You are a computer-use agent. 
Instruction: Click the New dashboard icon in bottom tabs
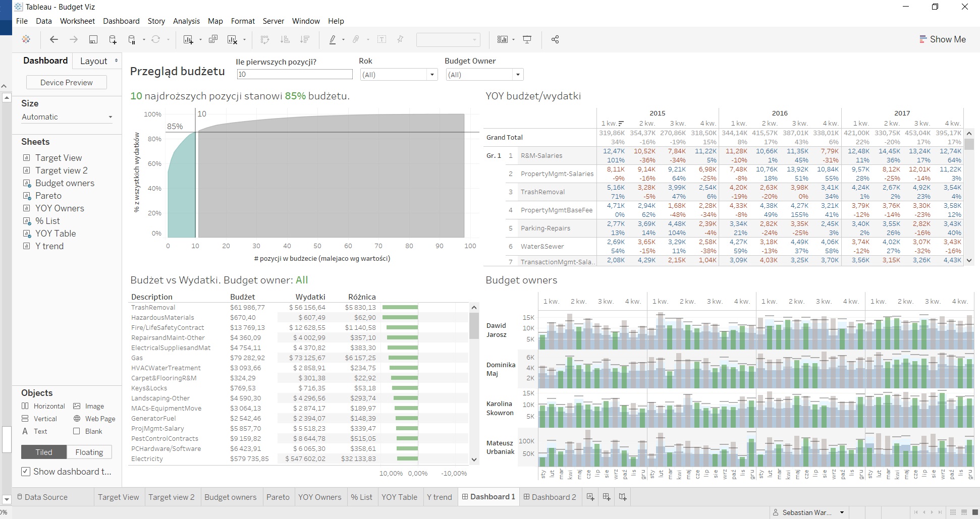tap(606, 497)
